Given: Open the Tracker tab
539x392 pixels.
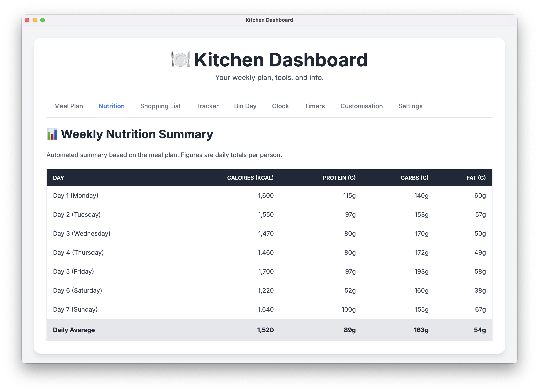Looking at the screenshot, I should [207, 106].
